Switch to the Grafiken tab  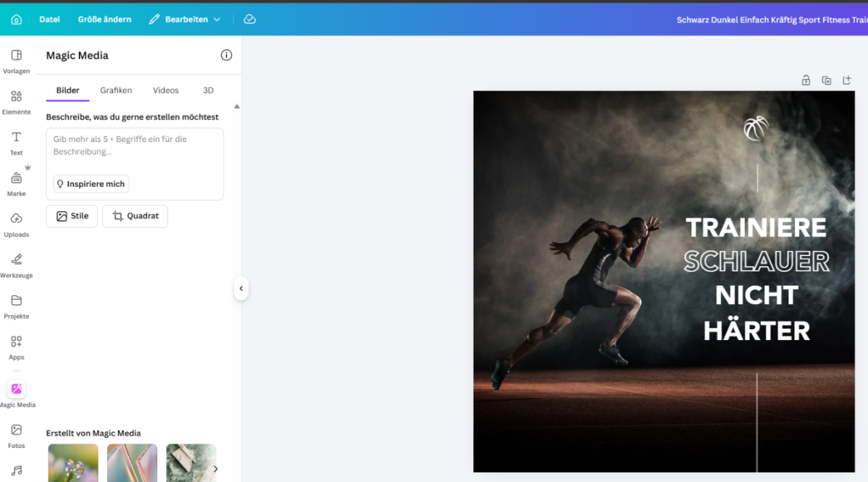point(116,90)
